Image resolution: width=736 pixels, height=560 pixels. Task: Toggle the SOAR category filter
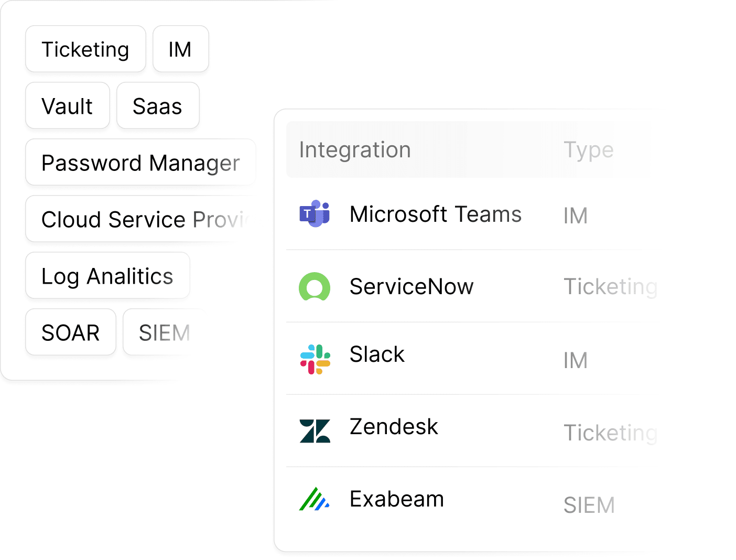point(70,332)
